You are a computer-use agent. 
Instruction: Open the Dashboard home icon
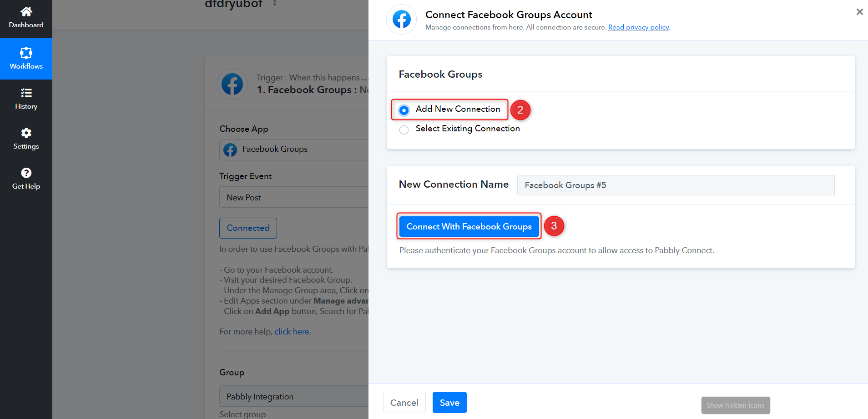[26, 11]
